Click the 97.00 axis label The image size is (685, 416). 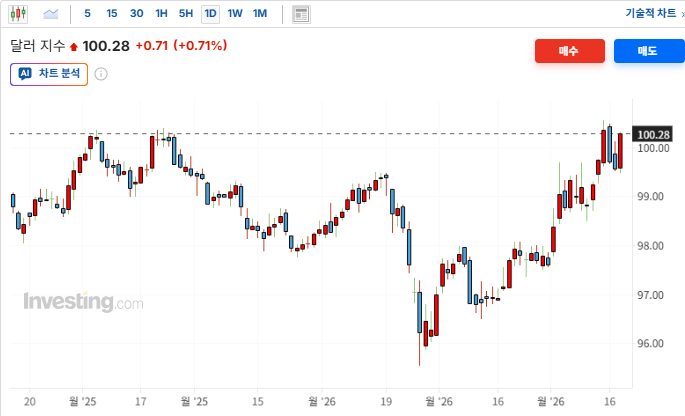pos(650,295)
